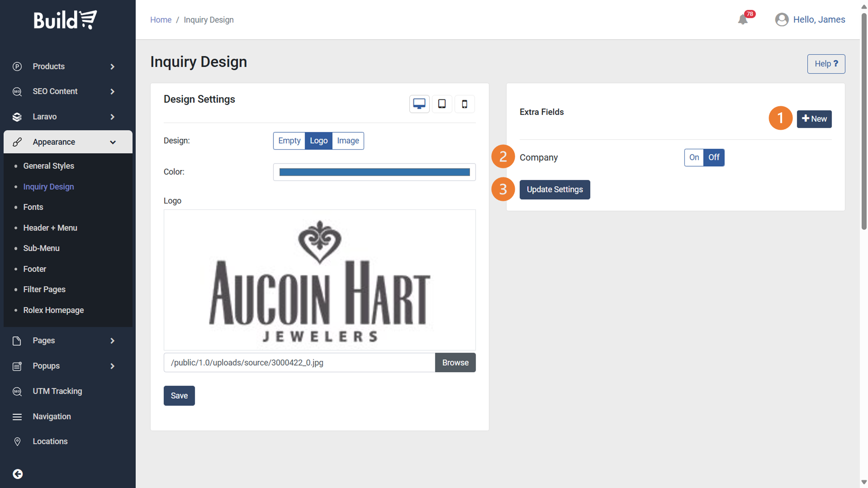The image size is (868, 488).
Task: Open General Styles submenu item
Action: (49, 166)
